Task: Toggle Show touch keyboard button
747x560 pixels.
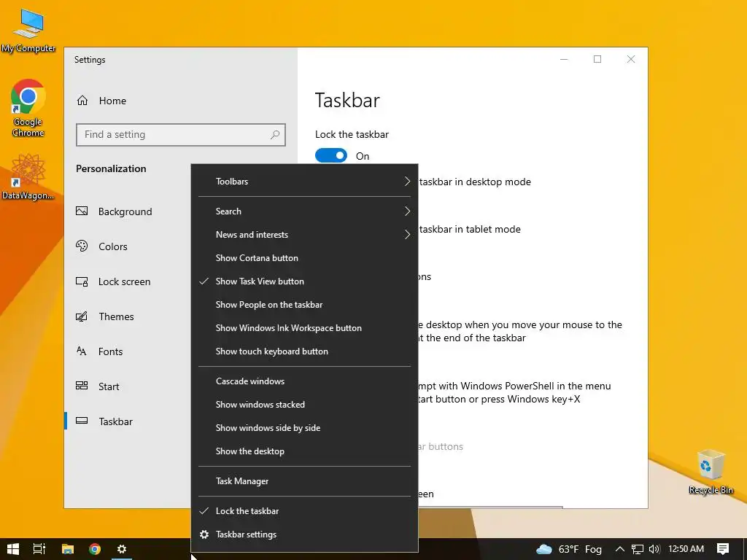Action: point(304,351)
